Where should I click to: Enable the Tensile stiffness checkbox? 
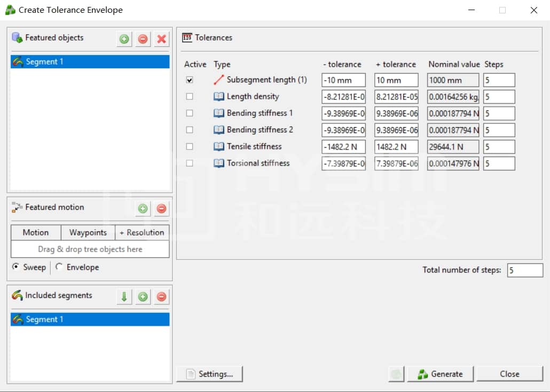190,146
